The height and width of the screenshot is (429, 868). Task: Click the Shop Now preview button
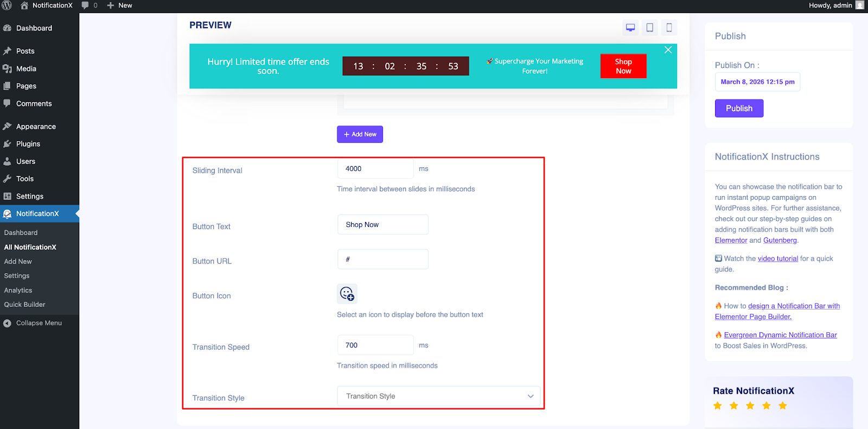(623, 66)
